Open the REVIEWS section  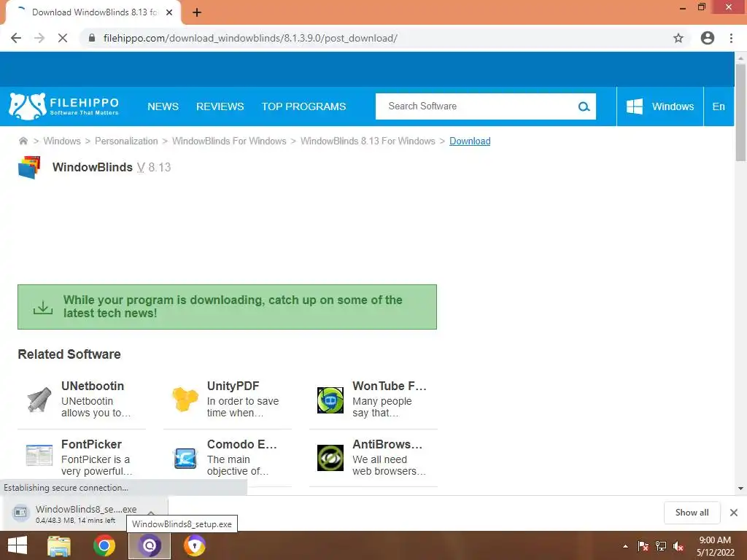(x=220, y=106)
